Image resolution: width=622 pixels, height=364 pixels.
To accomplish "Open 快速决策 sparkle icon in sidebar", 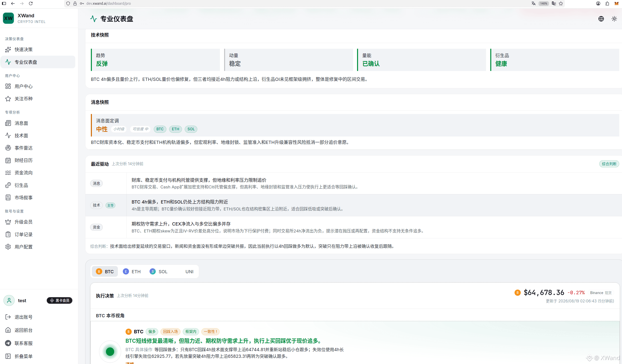I will pos(8,49).
